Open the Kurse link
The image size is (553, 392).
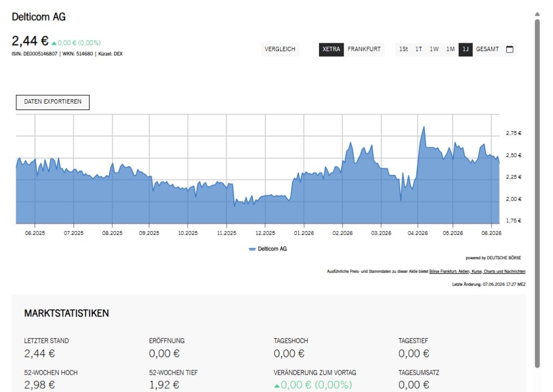click(x=476, y=272)
